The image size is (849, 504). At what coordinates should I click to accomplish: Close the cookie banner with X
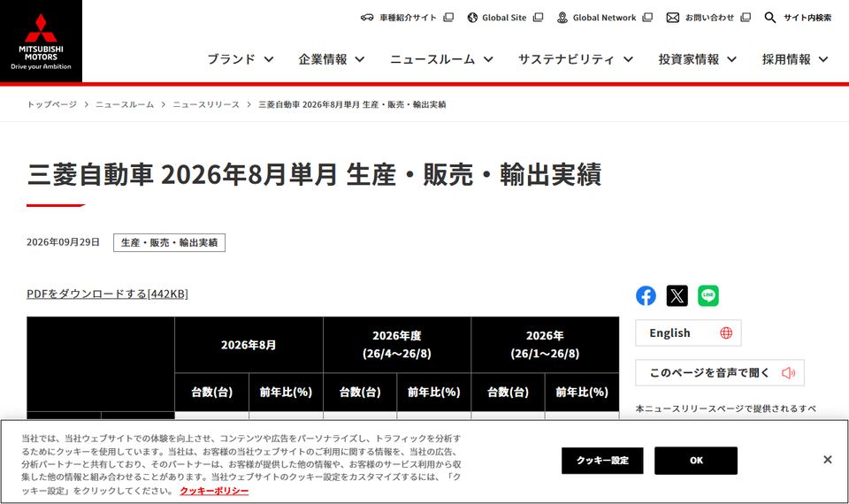point(828,460)
